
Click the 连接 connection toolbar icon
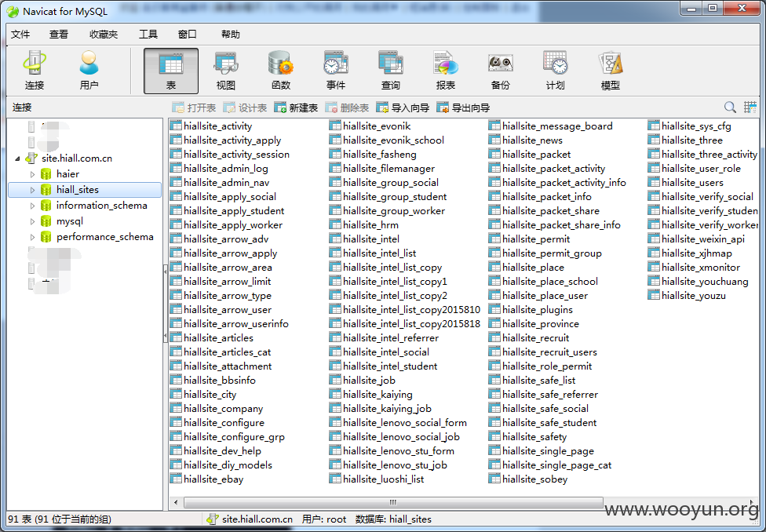[x=35, y=71]
